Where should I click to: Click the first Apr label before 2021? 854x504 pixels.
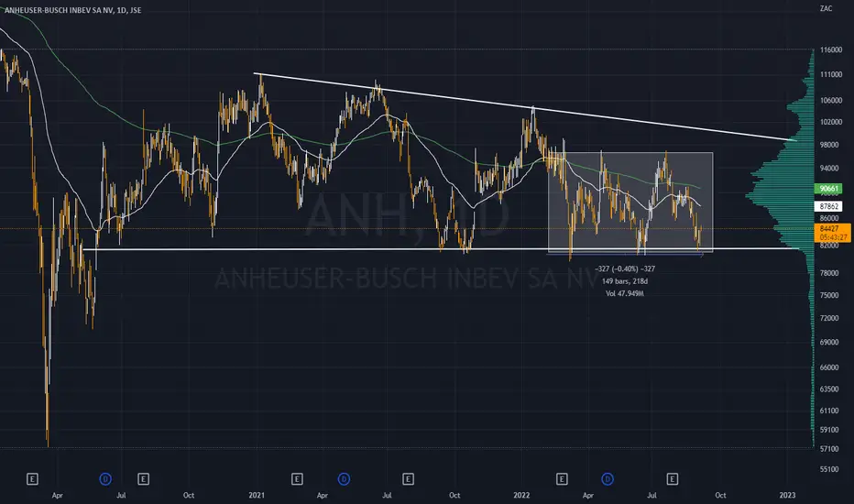point(57,496)
